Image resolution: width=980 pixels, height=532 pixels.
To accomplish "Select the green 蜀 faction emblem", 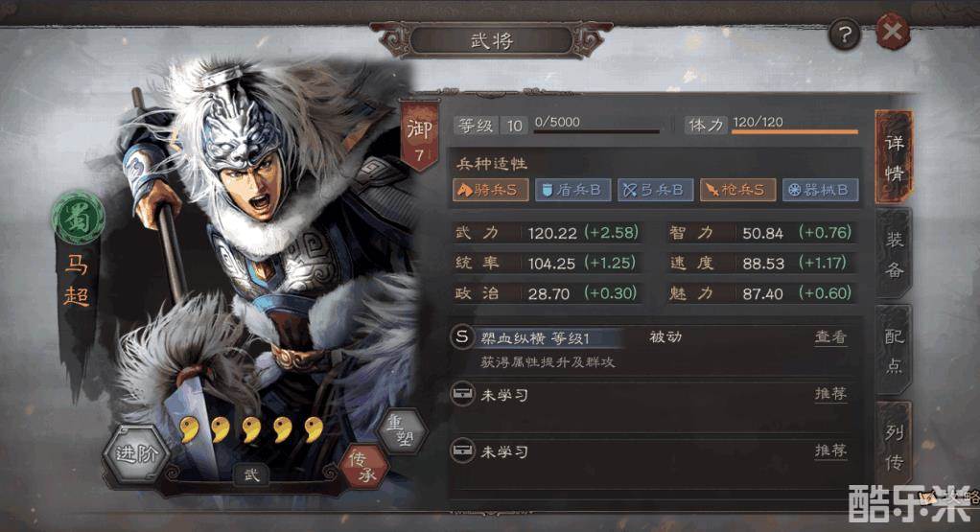I will pos(78,219).
